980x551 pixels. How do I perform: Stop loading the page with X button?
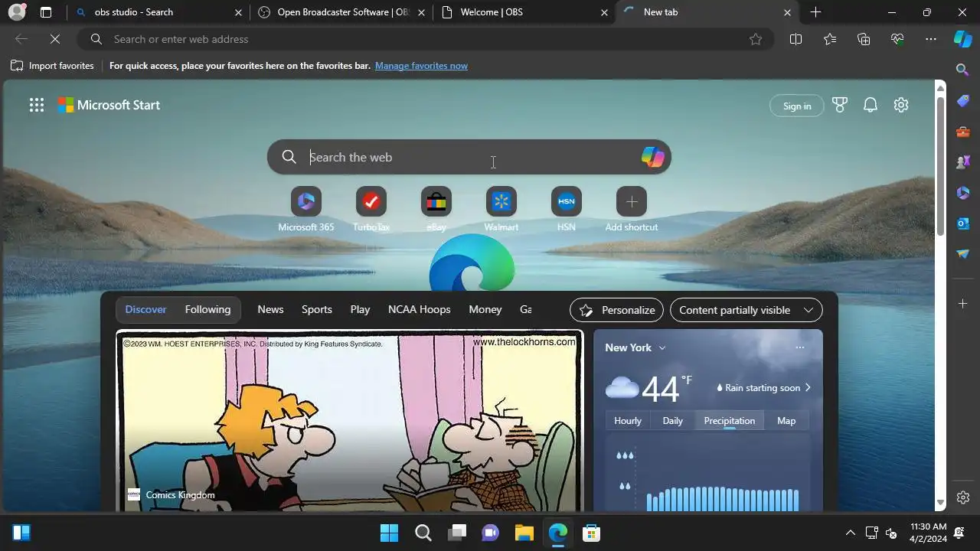pos(55,39)
